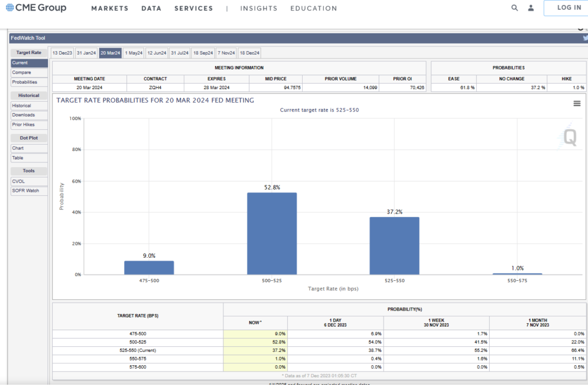Select the 31 Jan24 meeting tab
Image resolution: width=588 pixels, height=387 pixels.
point(86,53)
